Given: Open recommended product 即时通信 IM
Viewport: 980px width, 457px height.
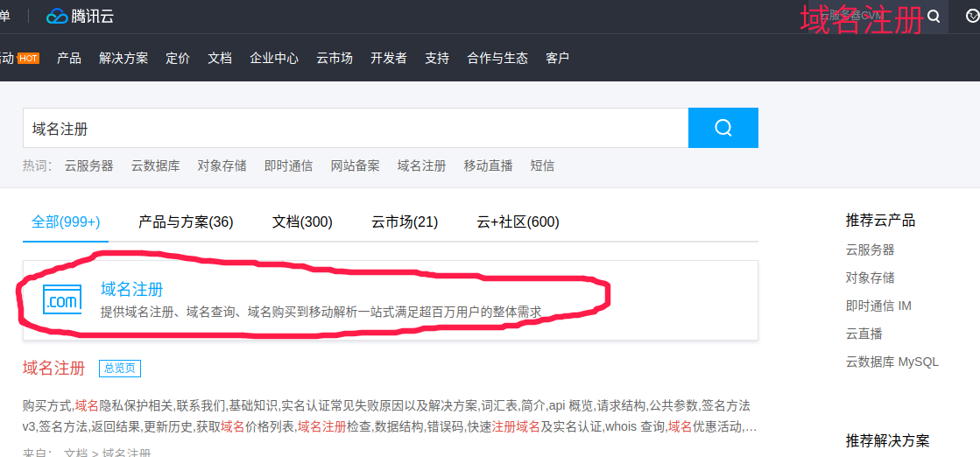Looking at the screenshot, I should (878, 306).
